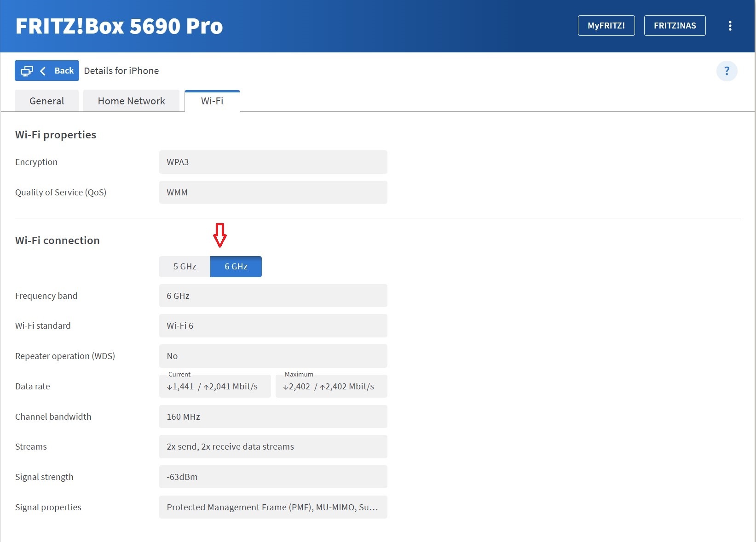Click the Channel bandwidth 160 MHz field
This screenshot has height=542, width=756.
273,417
